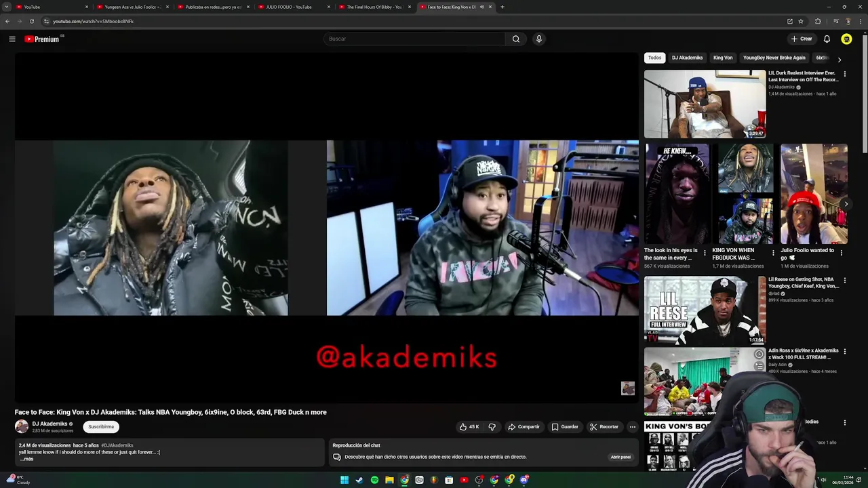Open the more actions three-dot menu under video
The image size is (868, 488).
point(632,427)
